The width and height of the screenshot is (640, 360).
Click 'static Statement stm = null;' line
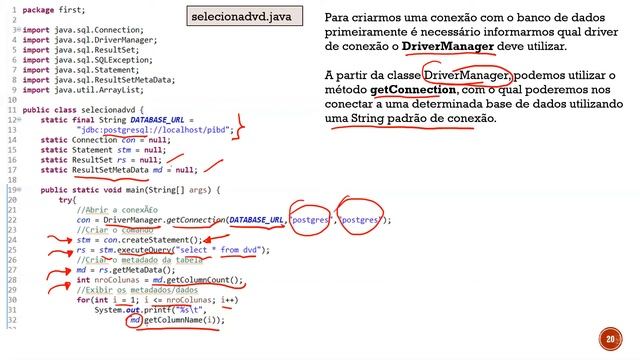click(103, 150)
